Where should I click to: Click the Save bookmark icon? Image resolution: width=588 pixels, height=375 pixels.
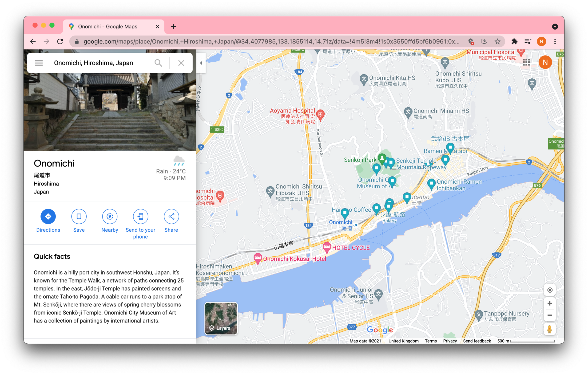(79, 216)
